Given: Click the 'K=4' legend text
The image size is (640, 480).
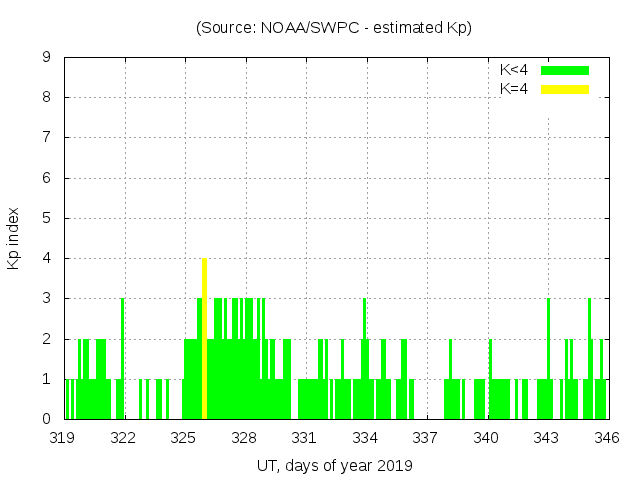Looking at the screenshot, I should click(514, 89).
